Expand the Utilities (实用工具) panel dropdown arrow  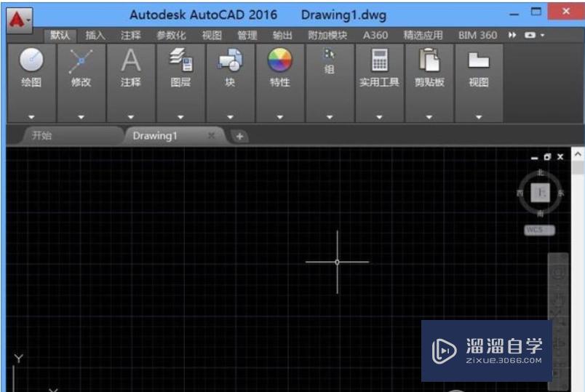(x=379, y=117)
